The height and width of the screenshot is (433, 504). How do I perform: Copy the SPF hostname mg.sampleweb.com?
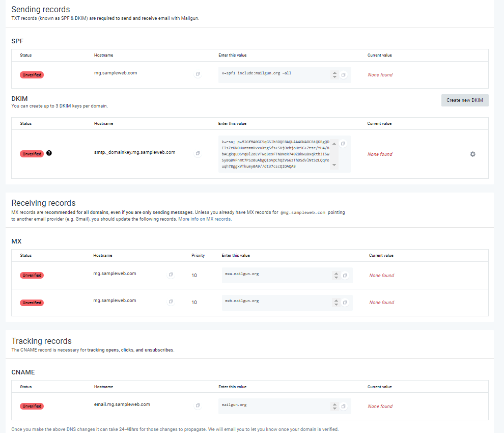click(198, 74)
